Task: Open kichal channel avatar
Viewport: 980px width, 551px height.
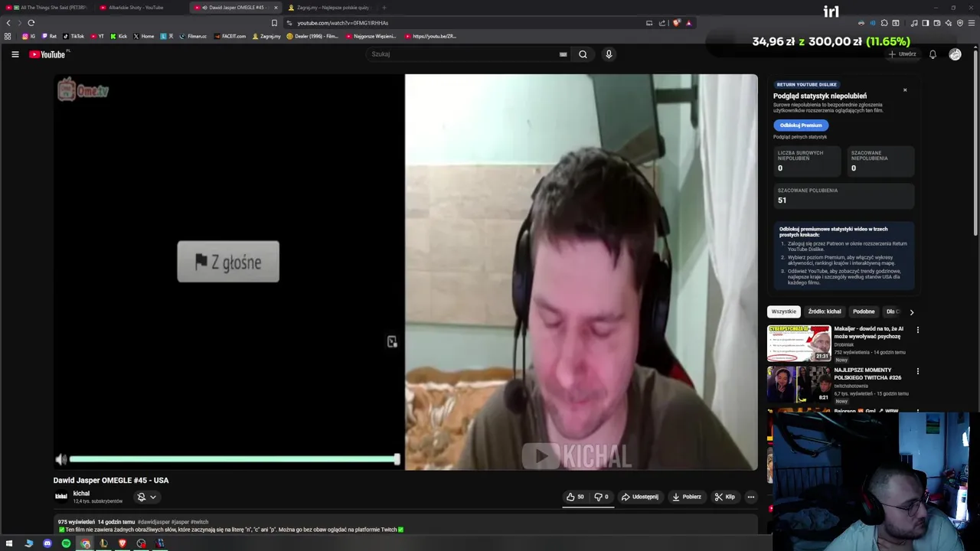Action: pos(60,497)
